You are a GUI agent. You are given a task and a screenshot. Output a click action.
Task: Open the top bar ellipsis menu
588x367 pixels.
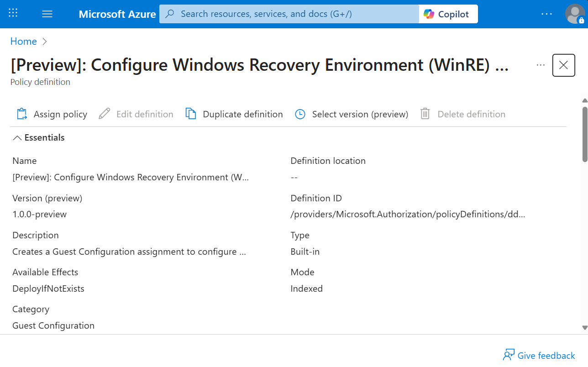[x=546, y=14]
